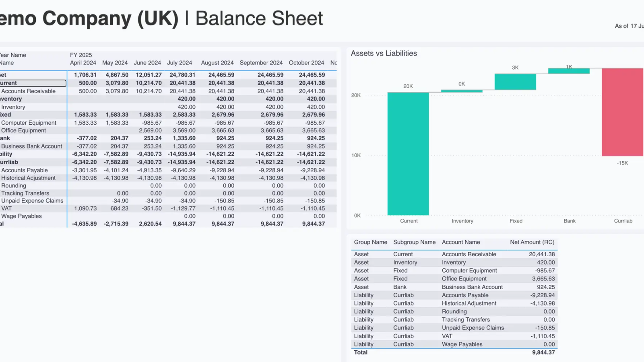Click the -9,228.94 net amount value
644x362 pixels.
tap(543, 295)
